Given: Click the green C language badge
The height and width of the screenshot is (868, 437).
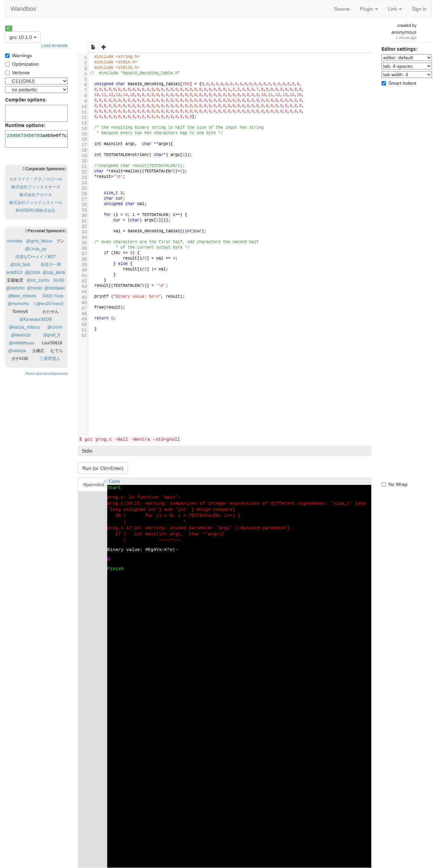Looking at the screenshot, I should tap(9, 28).
